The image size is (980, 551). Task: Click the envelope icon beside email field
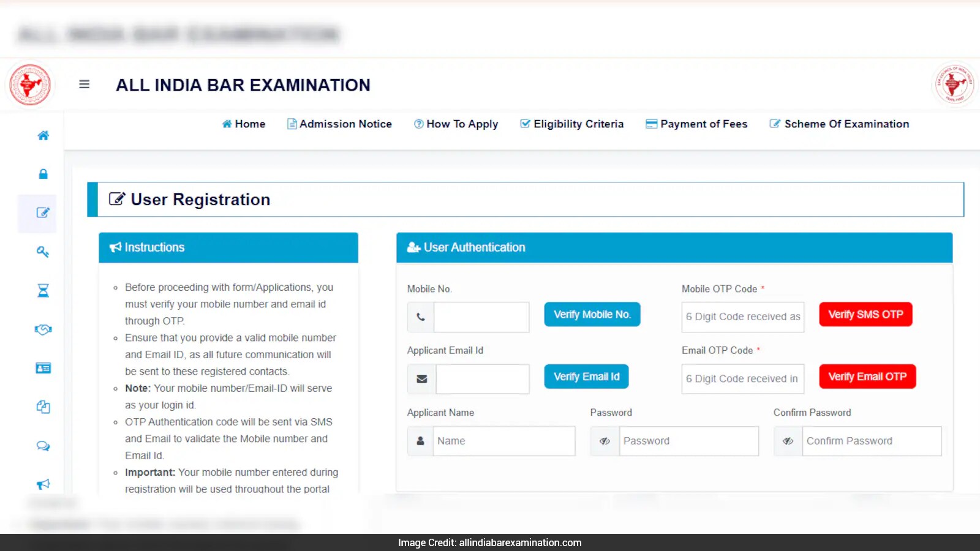(x=422, y=379)
